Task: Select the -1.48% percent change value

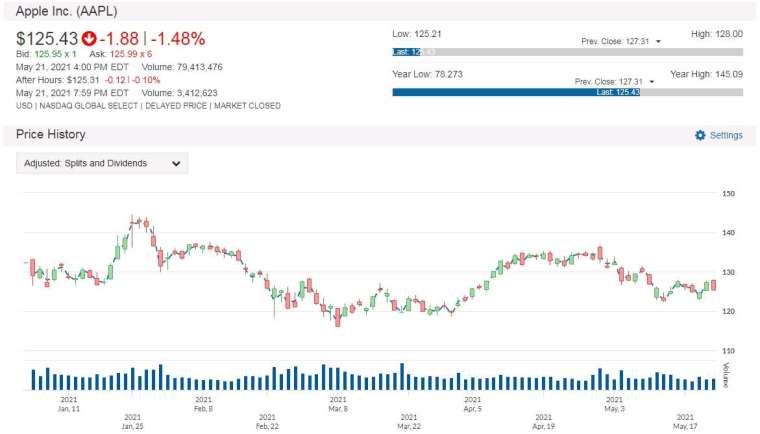Action: 178,39
